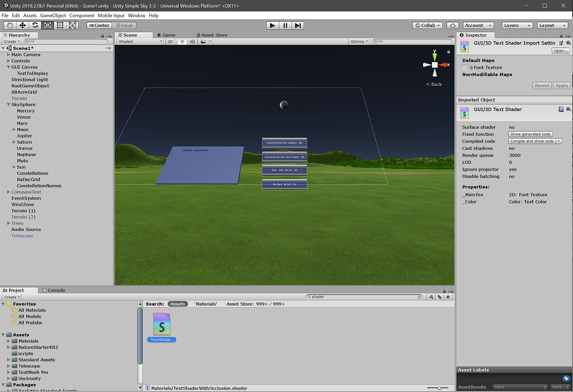Click Show generated code button
Screen dimensions: 573x392
coord(530,134)
